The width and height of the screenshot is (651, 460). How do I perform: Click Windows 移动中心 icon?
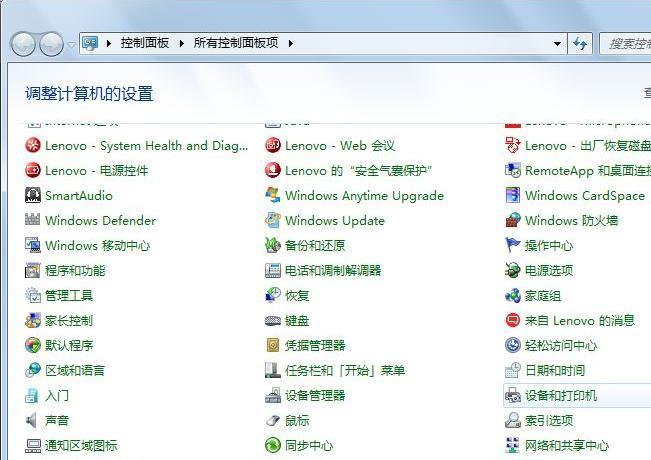(33, 245)
